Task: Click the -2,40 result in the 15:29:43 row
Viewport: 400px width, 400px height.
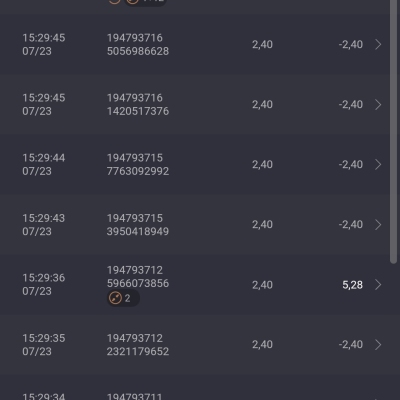Action: coord(351,224)
